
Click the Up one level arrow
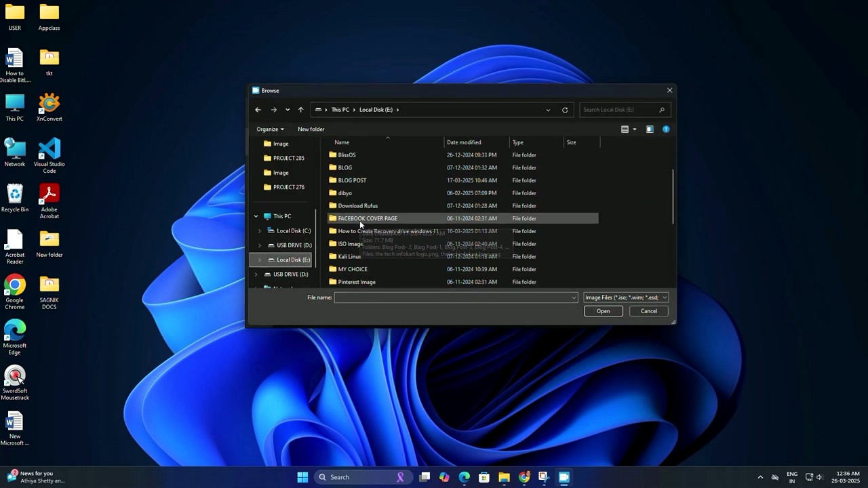pyautogui.click(x=300, y=109)
